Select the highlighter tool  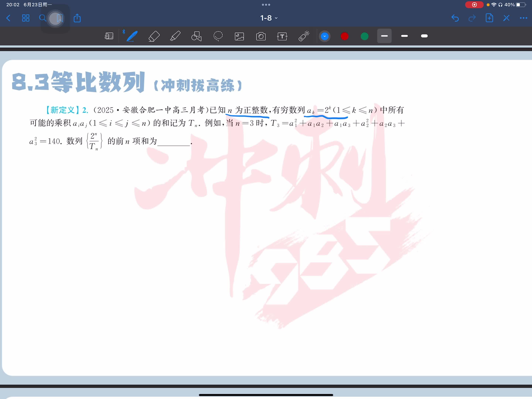coord(175,36)
